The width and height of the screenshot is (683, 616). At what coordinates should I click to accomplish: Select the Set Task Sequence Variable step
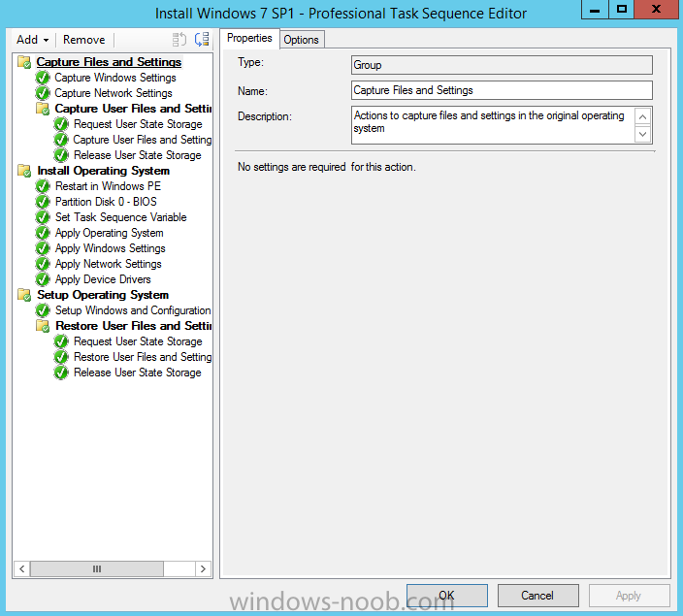pos(120,217)
